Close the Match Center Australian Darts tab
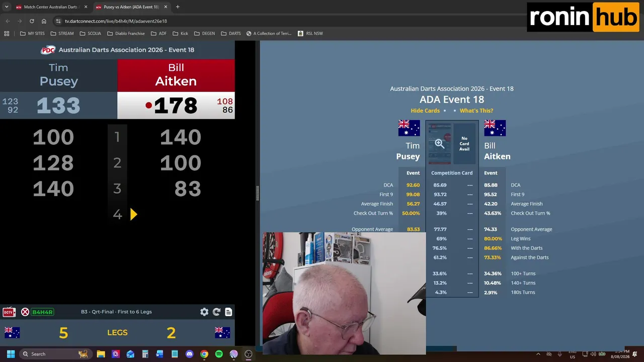 coord(86,7)
